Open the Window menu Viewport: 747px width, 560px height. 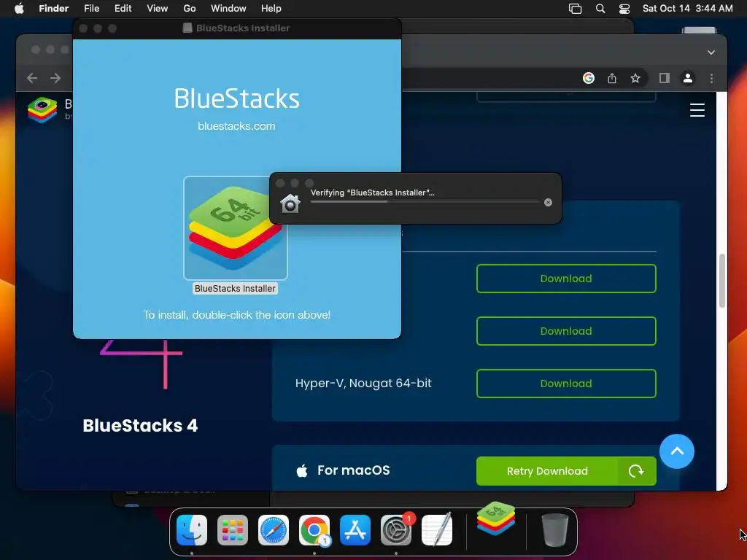(228, 9)
